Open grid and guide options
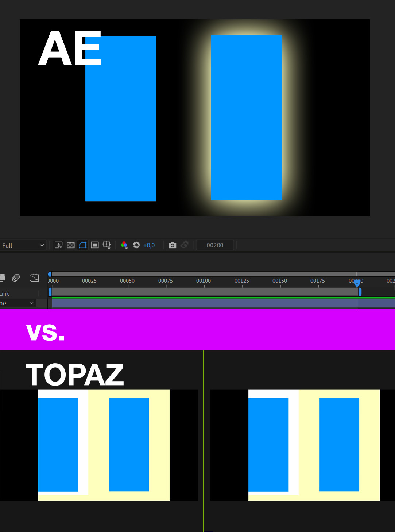Viewport: 395px width, 532px height. (x=107, y=245)
